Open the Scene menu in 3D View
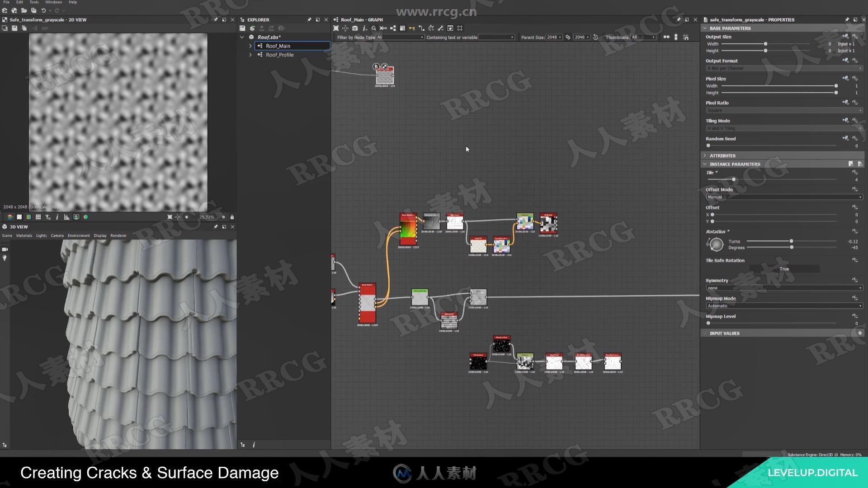 click(7, 235)
